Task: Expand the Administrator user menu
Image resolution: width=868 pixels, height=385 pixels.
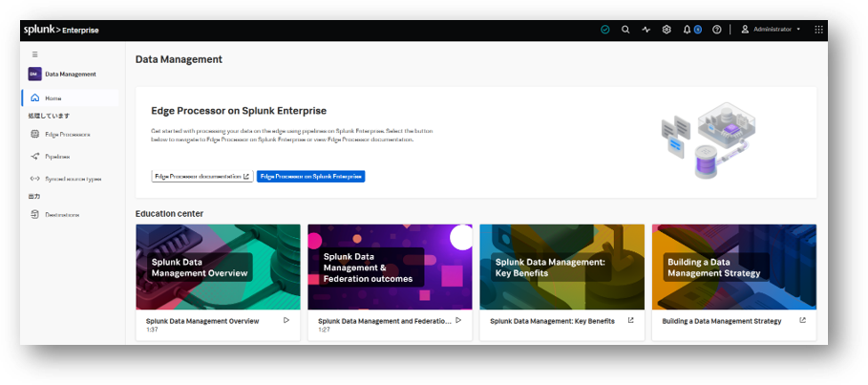Action: [x=772, y=30]
